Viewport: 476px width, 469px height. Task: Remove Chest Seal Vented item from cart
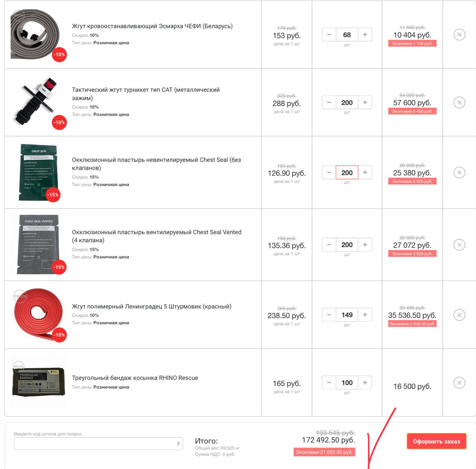click(459, 245)
